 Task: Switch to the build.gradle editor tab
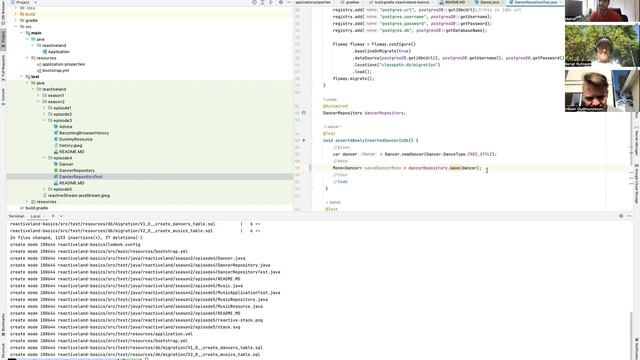point(401,2)
